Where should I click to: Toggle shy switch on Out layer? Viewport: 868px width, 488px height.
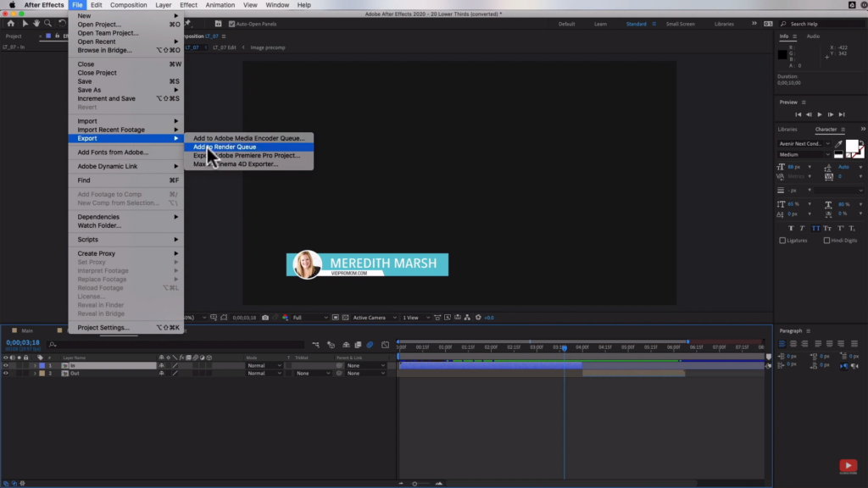click(x=162, y=374)
